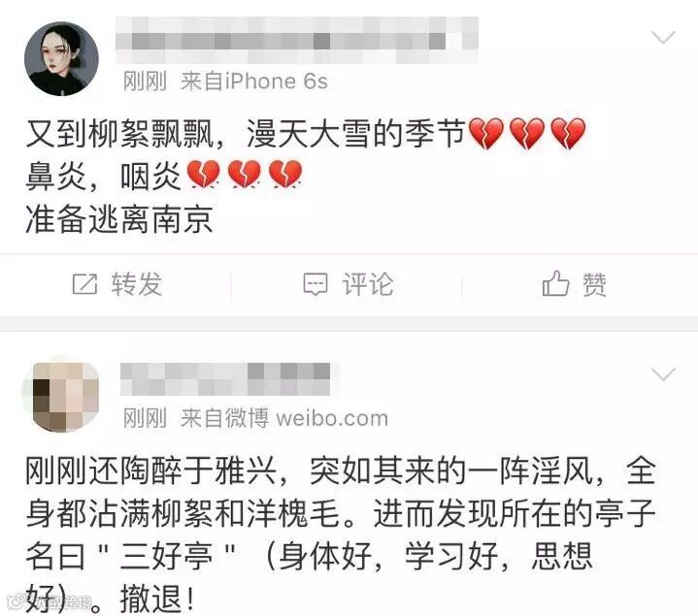Viewport: 698px width, 616px height.
Task: Tap the 刚刚 timestamp on first post
Action: [145, 81]
